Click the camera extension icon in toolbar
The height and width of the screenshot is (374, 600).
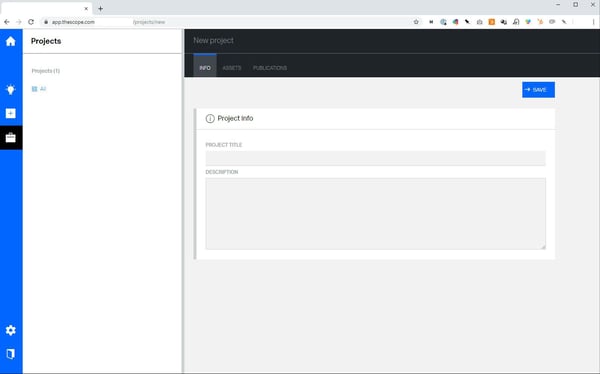[x=479, y=22]
